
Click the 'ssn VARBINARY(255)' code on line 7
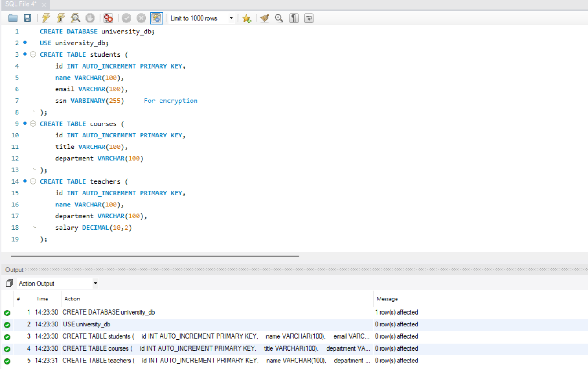(90, 101)
